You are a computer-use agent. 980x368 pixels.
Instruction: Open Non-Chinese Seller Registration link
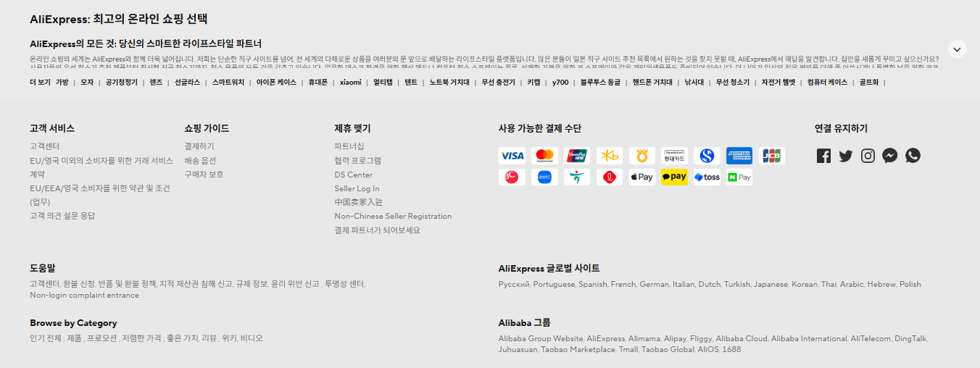[393, 216]
